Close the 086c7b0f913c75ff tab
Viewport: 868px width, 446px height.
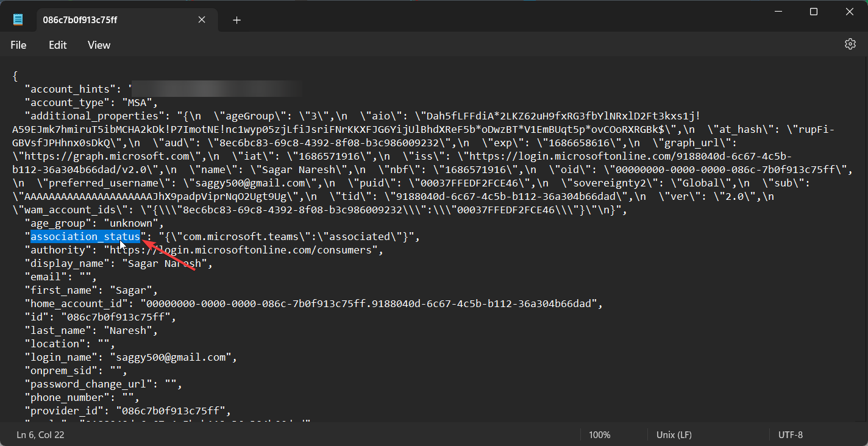[202, 20]
